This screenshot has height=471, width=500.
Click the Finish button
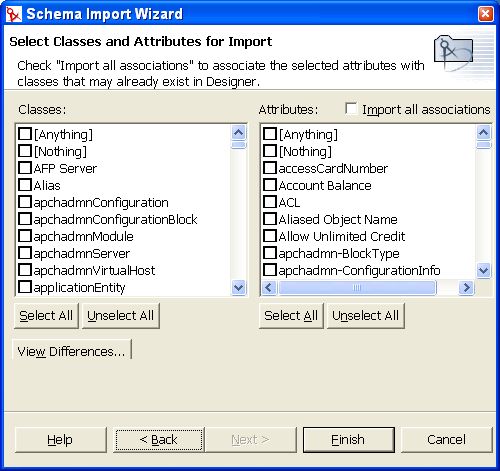349,440
